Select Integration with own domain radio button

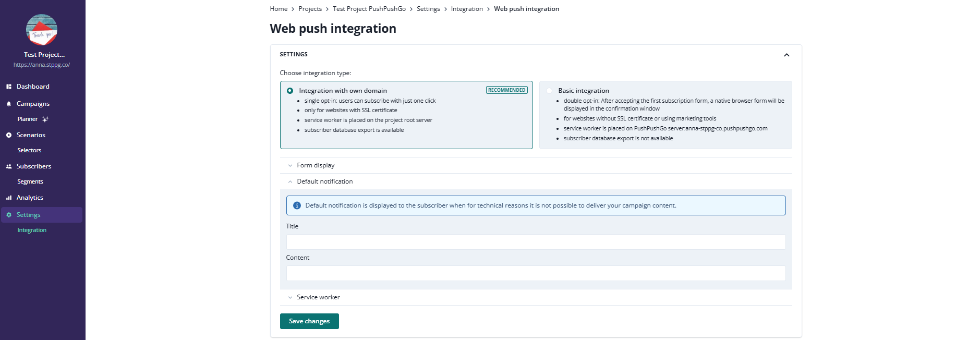tap(290, 91)
